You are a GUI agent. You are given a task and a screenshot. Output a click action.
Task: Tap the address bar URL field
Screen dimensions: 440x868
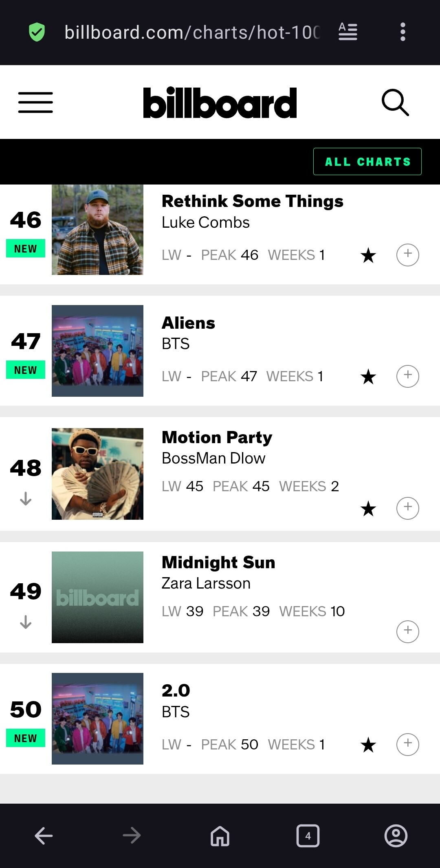(x=191, y=32)
